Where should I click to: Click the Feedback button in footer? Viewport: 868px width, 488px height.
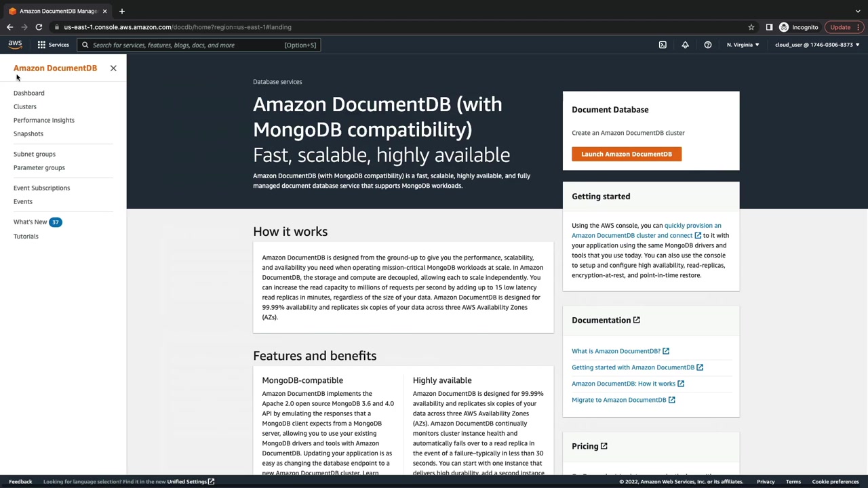pyautogui.click(x=20, y=482)
